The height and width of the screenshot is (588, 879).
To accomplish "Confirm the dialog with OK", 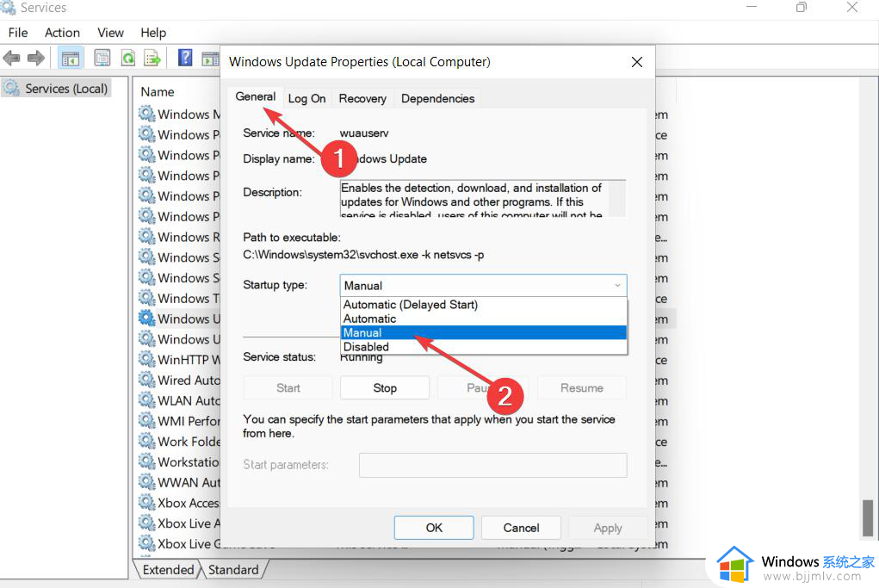I will (434, 528).
